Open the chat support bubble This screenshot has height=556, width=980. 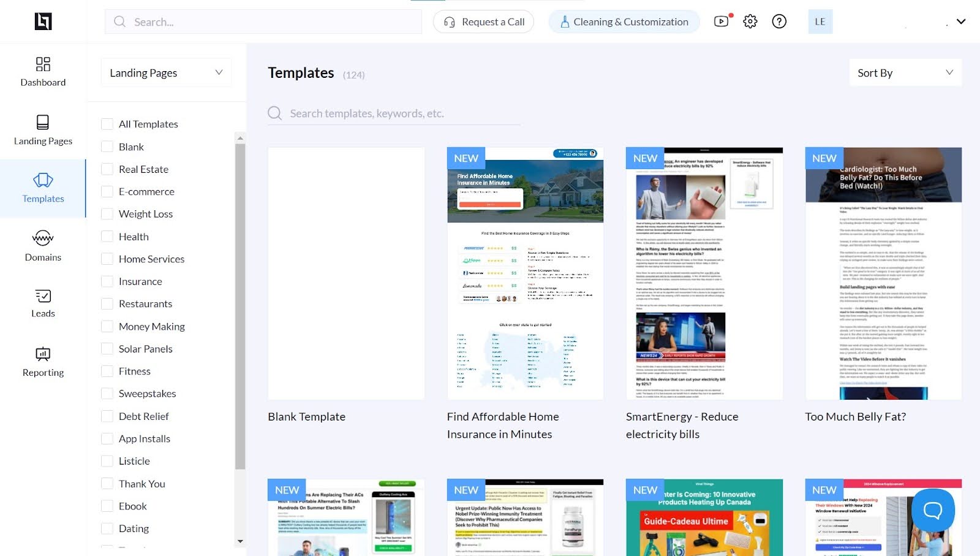click(933, 509)
